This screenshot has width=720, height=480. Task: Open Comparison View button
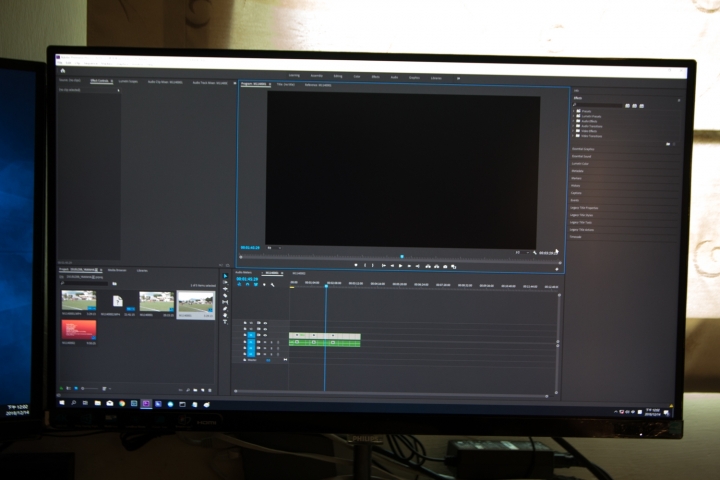(454, 267)
